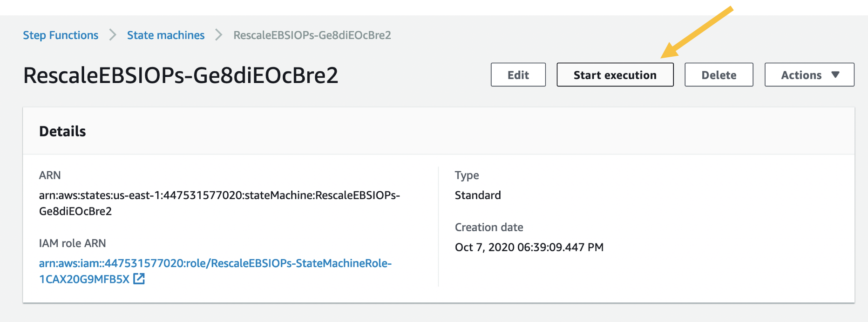Click the creation date Oct 7, 2020 value
The width and height of the screenshot is (868, 322).
click(x=529, y=247)
